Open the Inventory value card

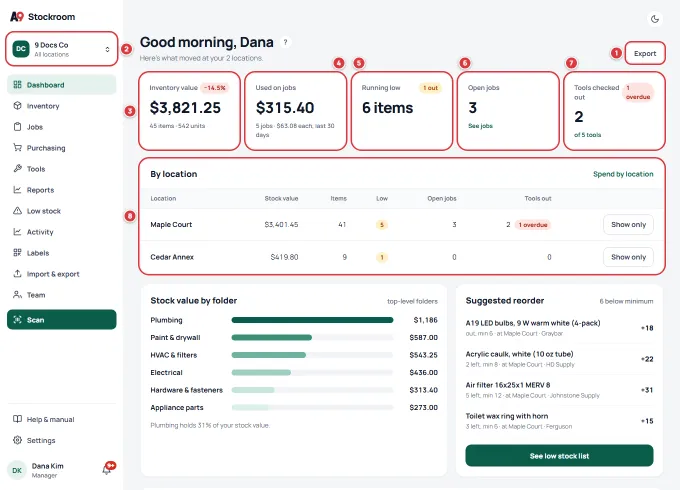pyautogui.click(x=189, y=111)
